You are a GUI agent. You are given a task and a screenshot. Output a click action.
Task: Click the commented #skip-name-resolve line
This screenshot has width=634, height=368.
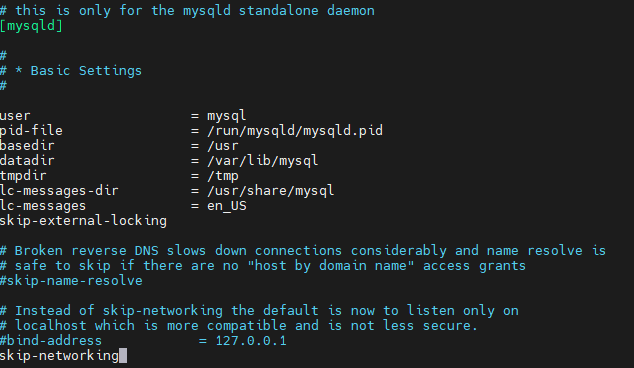coord(71,281)
